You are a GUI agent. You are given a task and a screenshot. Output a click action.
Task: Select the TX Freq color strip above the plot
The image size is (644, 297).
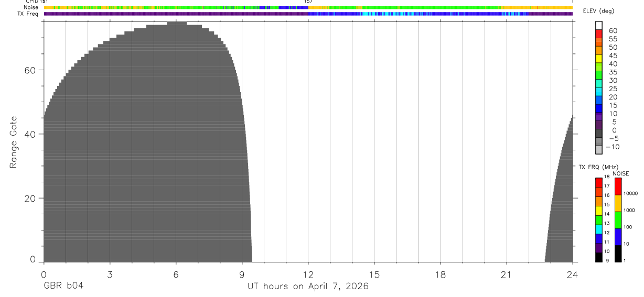point(308,14)
